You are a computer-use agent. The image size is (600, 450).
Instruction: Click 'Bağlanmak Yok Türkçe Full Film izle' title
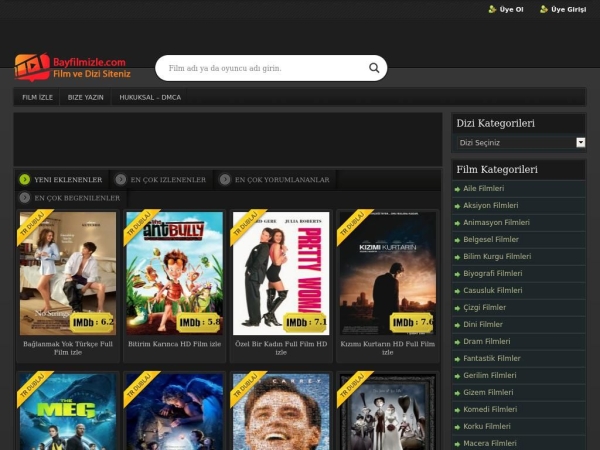point(68,348)
